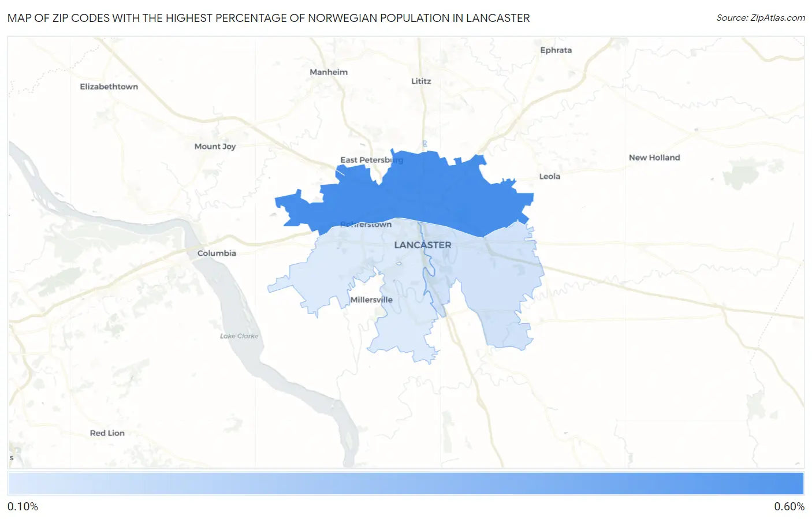Click the Manheim town label

329,72
